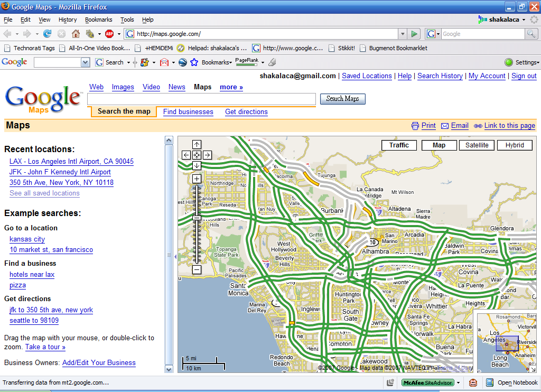Pan the map up with arrow button
Image resolution: width=541 pixels, height=392 pixels.
tap(197, 144)
